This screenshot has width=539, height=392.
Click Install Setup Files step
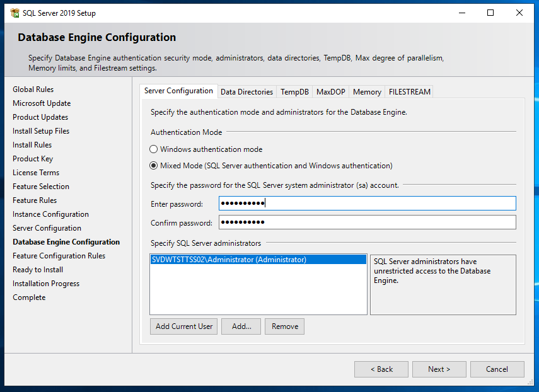[x=41, y=131]
